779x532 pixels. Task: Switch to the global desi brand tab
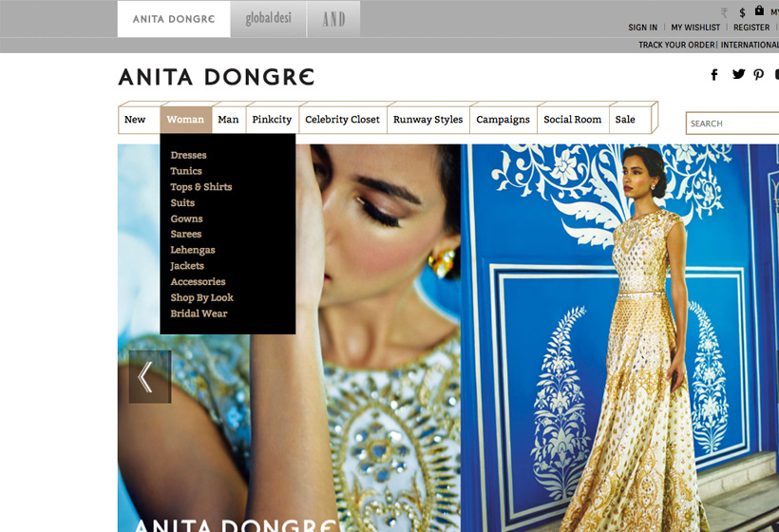268,19
